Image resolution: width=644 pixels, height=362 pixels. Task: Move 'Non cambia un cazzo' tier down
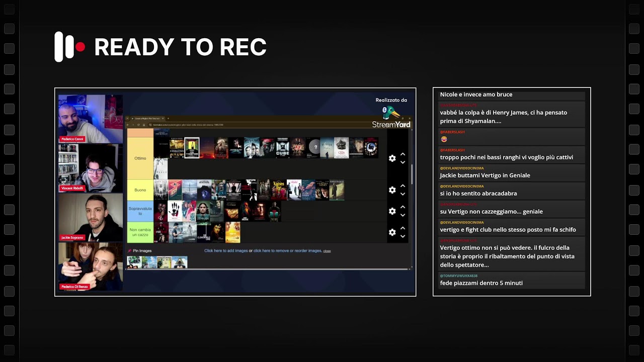[403, 236]
